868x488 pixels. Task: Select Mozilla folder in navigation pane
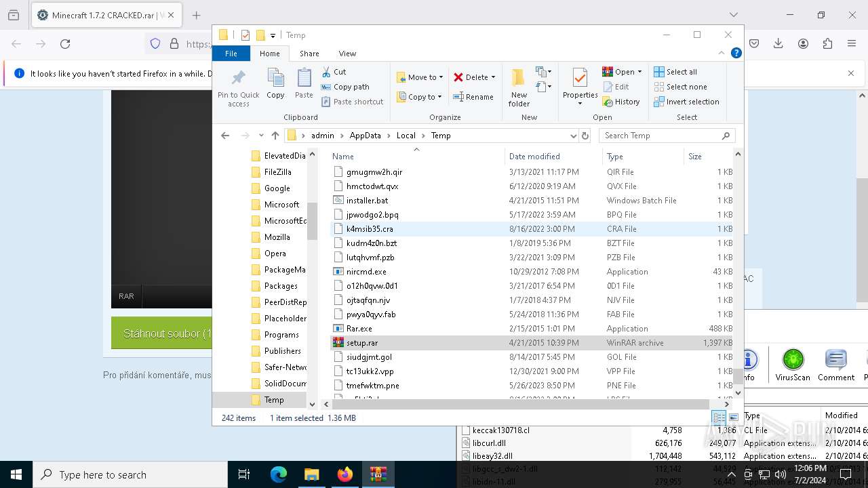click(277, 237)
